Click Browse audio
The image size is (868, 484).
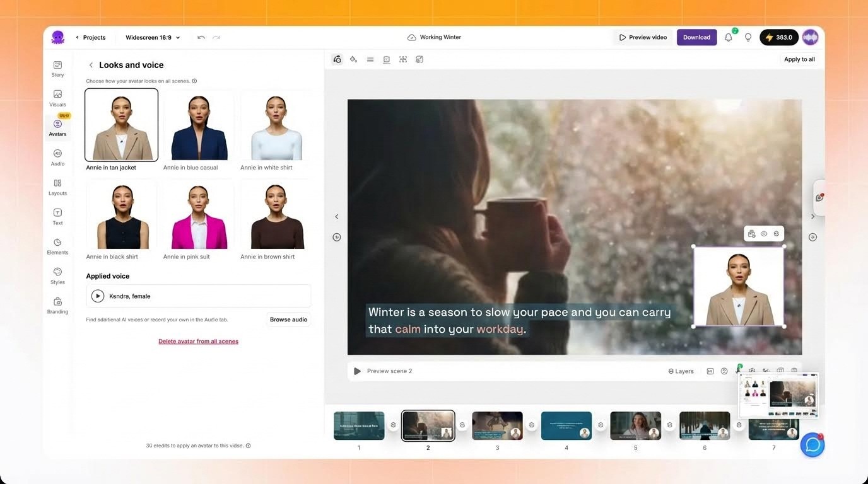coord(288,320)
